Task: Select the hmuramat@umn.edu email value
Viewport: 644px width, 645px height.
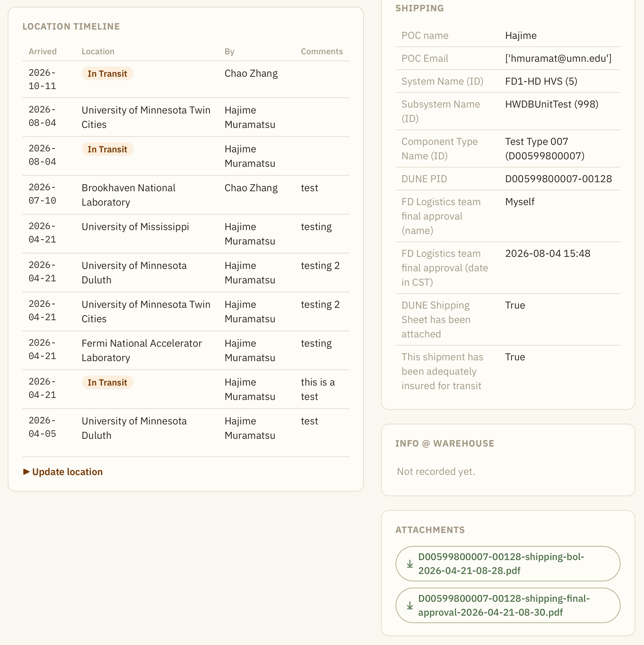Action: [558, 58]
